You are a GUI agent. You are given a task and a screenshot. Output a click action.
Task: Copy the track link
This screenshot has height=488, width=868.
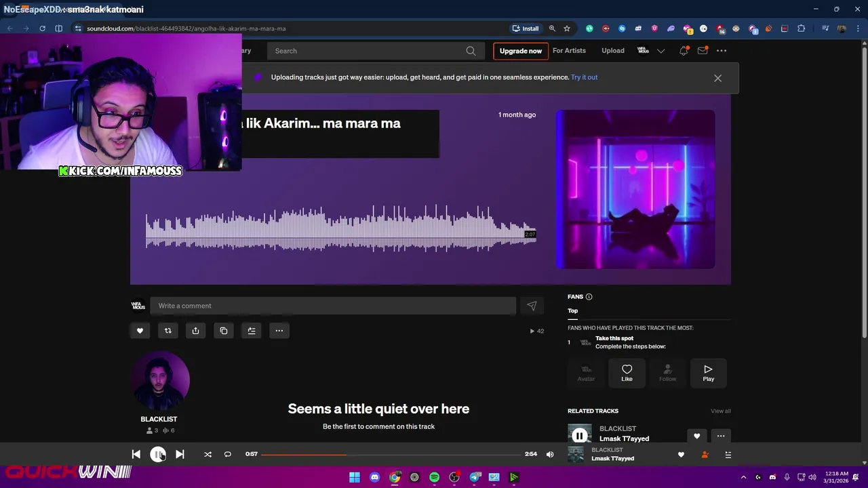click(x=224, y=331)
